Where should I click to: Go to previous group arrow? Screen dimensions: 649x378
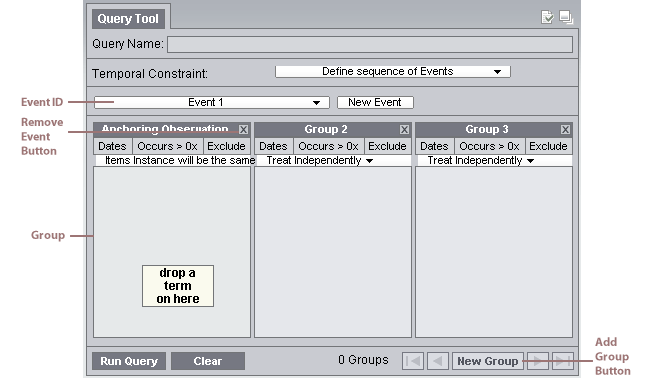[x=438, y=361]
